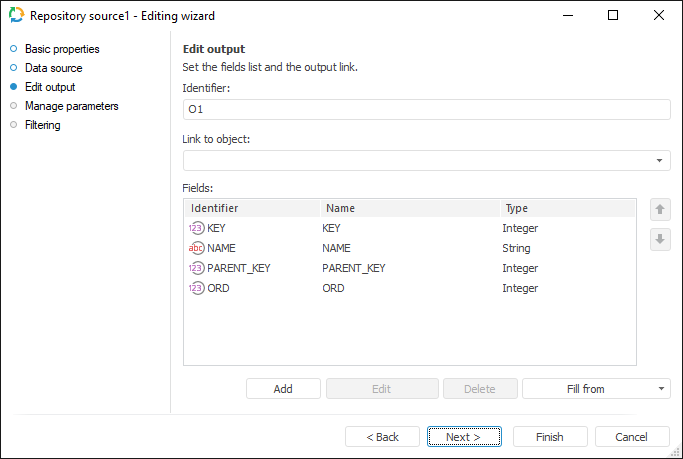Click the integer type icon beside KEY

point(196,228)
